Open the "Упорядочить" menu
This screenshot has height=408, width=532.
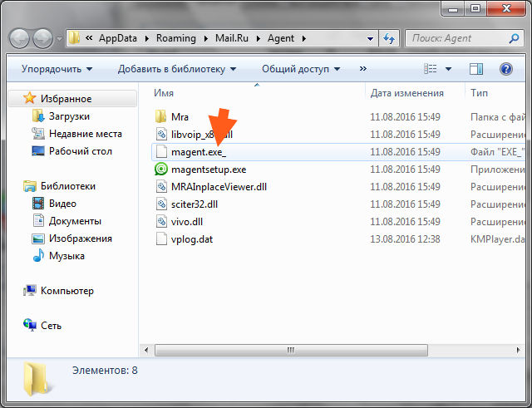pos(57,69)
